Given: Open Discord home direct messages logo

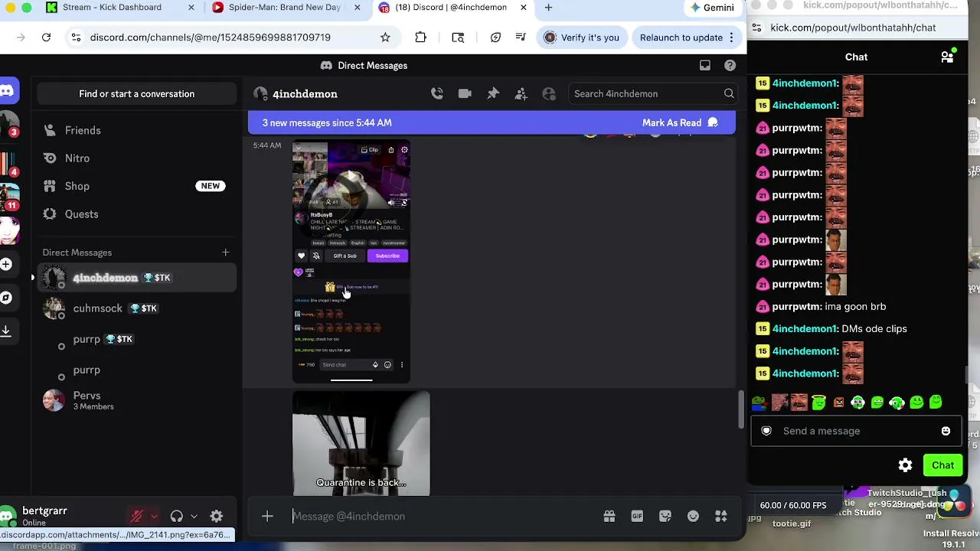Looking at the screenshot, I should pyautogui.click(x=7, y=91).
